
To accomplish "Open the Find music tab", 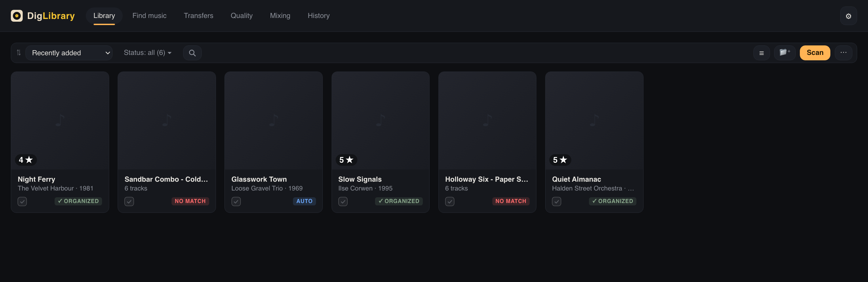I will coord(149,16).
